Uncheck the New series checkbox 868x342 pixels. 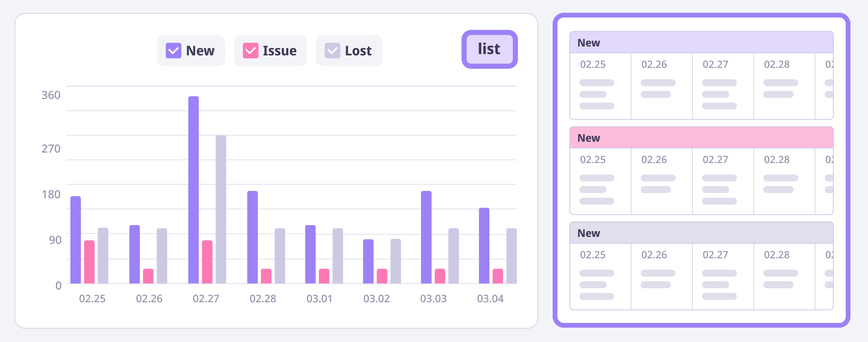(174, 51)
